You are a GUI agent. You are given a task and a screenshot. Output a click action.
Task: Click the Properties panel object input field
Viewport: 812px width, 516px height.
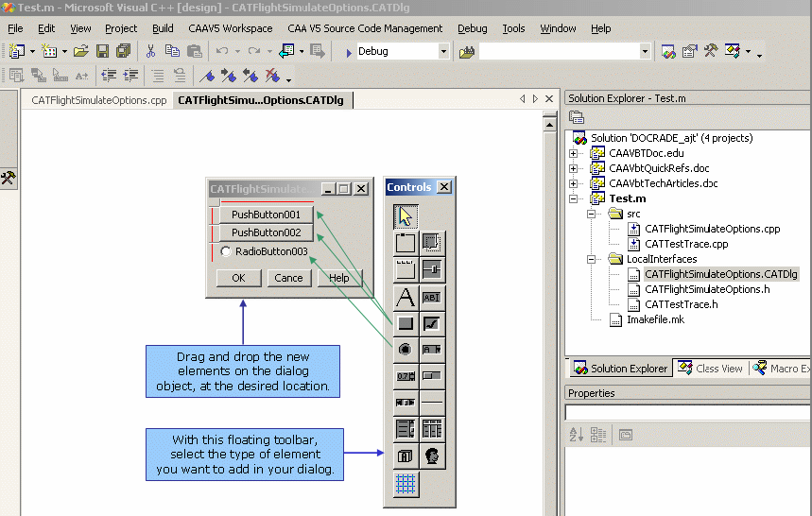pos(688,412)
